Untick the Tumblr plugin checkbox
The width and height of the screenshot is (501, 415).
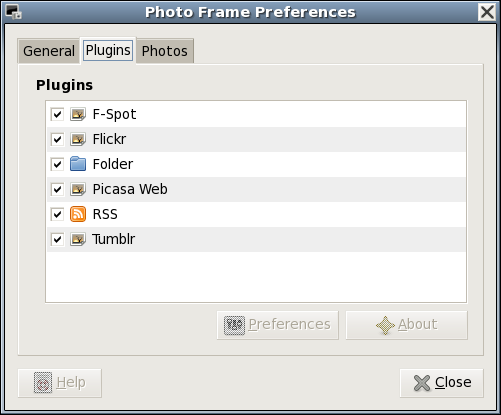(x=57, y=239)
